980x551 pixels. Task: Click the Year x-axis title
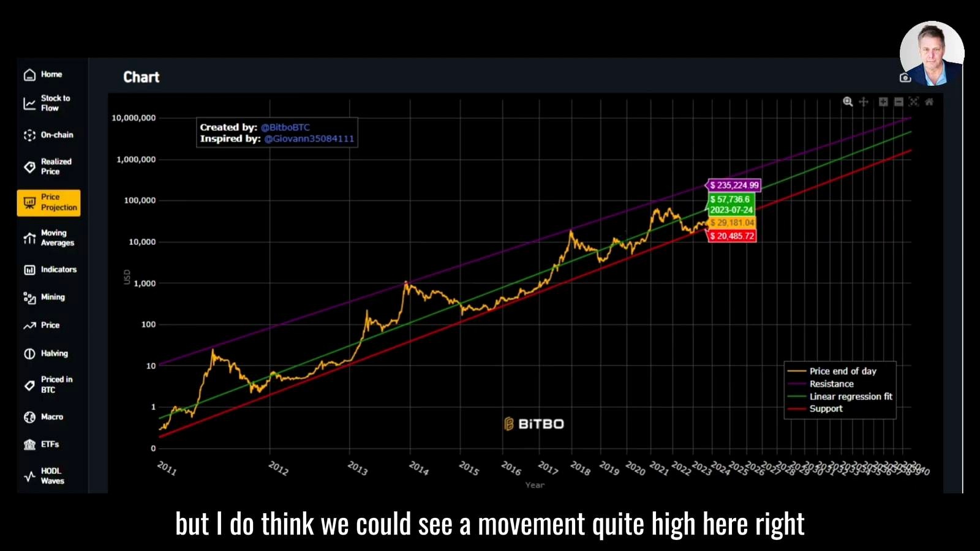[535, 485]
